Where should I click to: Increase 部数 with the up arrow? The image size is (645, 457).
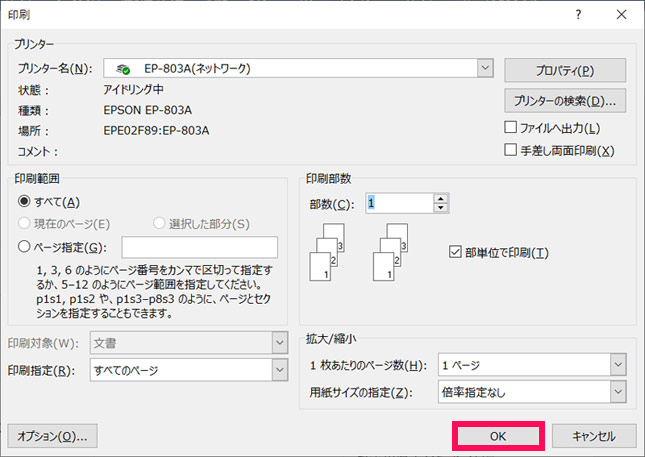pos(439,198)
